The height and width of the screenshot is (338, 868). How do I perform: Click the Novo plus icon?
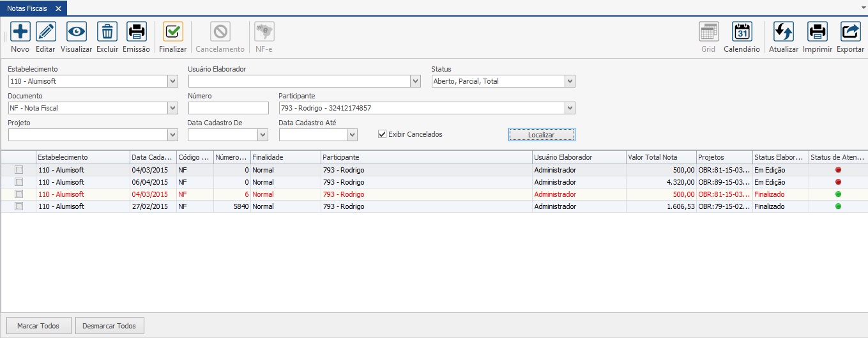pyautogui.click(x=20, y=31)
